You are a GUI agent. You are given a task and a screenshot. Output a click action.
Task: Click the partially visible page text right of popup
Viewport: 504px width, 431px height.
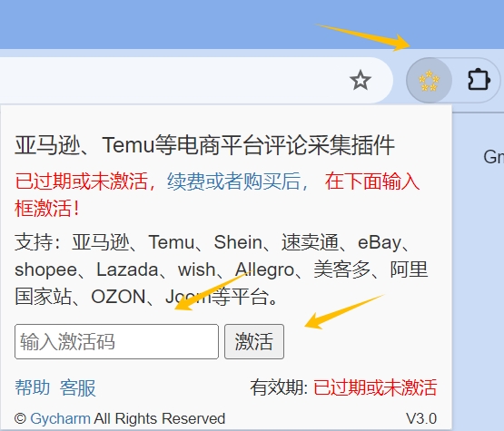point(494,157)
